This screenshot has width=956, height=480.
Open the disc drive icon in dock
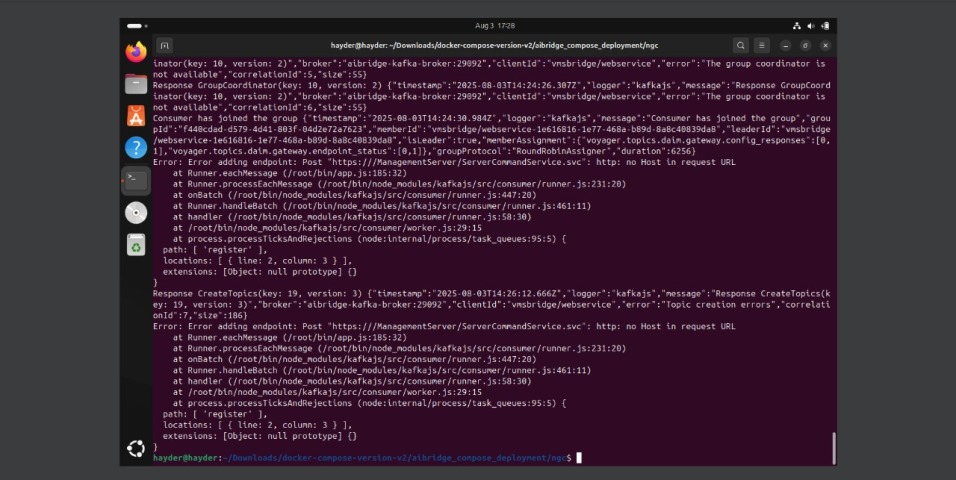coord(136,212)
